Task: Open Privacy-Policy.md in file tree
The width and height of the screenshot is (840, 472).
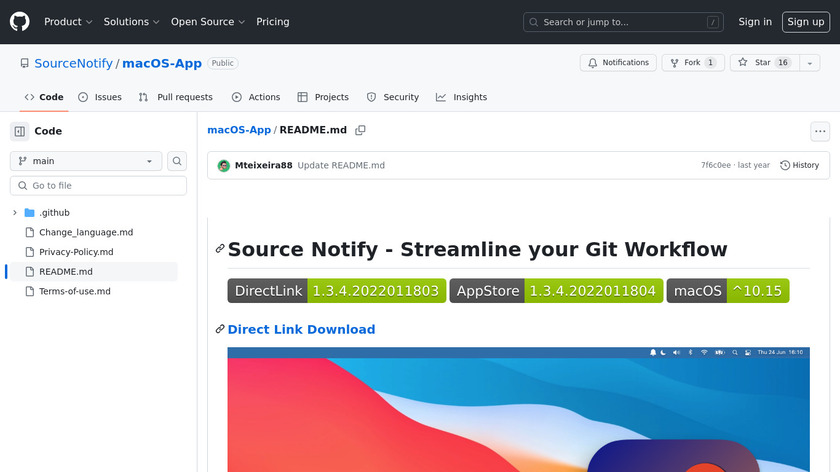Action: pyautogui.click(x=76, y=252)
